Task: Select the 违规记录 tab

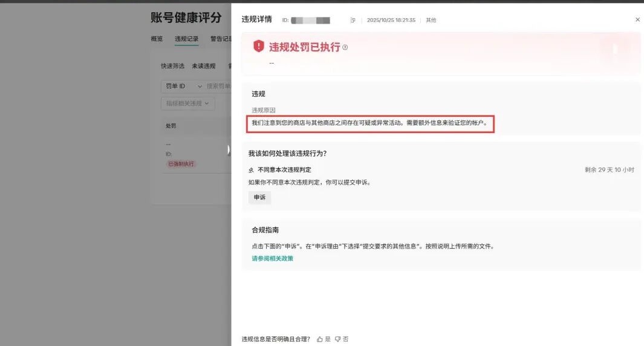Action: pos(186,39)
